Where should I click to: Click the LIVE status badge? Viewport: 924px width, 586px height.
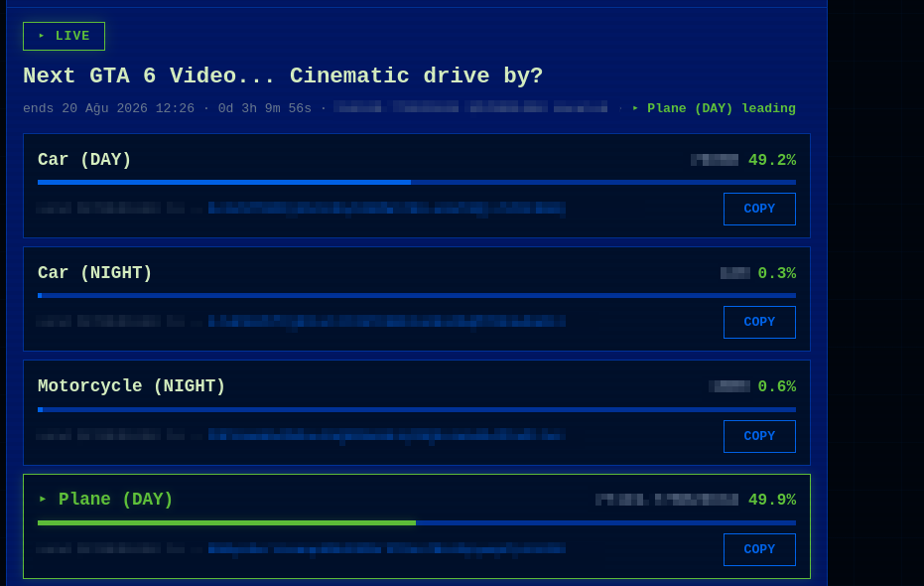[64, 36]
